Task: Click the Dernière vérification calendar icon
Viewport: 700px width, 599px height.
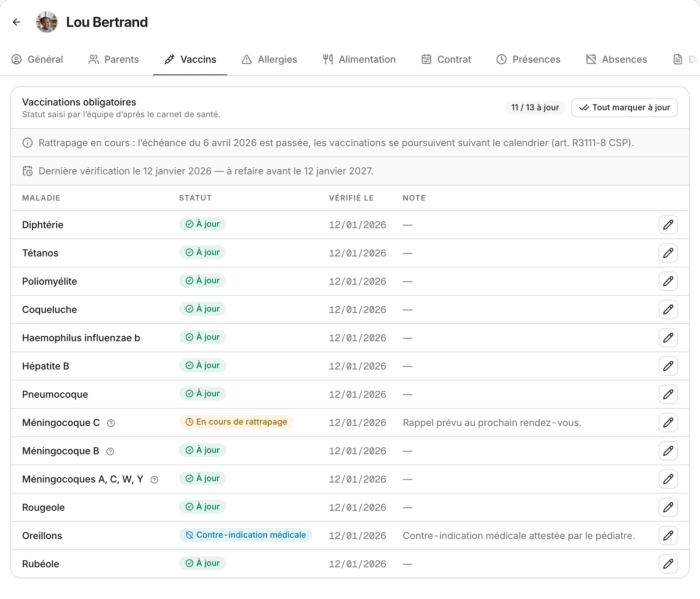Action: 28,171
